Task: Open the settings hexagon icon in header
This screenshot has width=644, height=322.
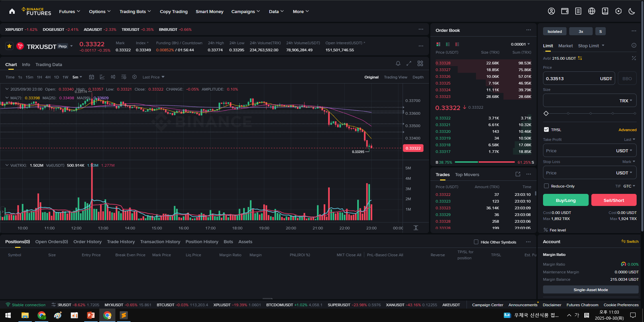Action: tap(619, 11)
